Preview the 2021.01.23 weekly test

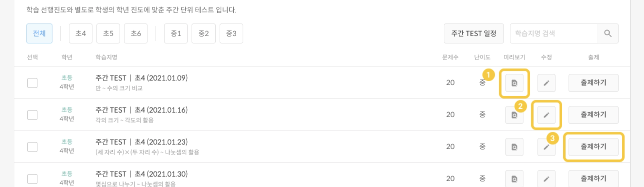point(514,147)
